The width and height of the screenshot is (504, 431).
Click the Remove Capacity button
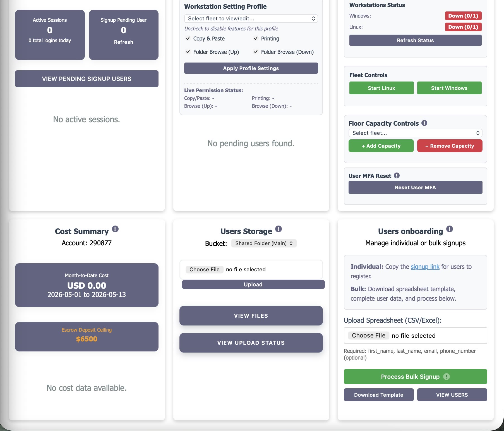450,146
